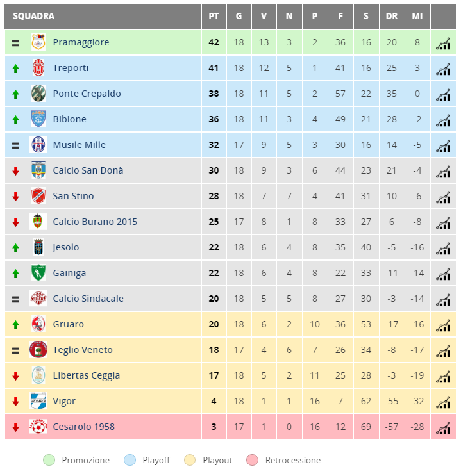Open the chart icon in Jesolo row

click(x=443, y=249)
